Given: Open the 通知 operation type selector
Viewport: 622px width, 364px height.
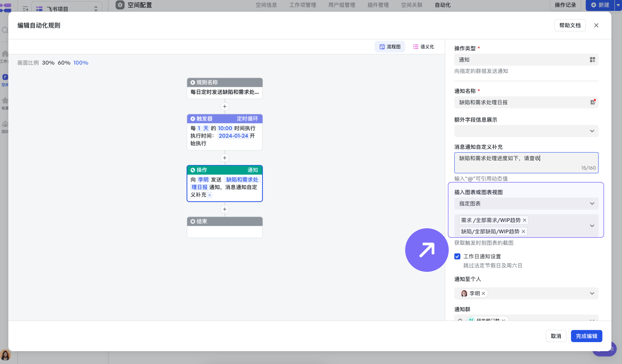Looking at the screenshot, I should click(x=526, y=60).
